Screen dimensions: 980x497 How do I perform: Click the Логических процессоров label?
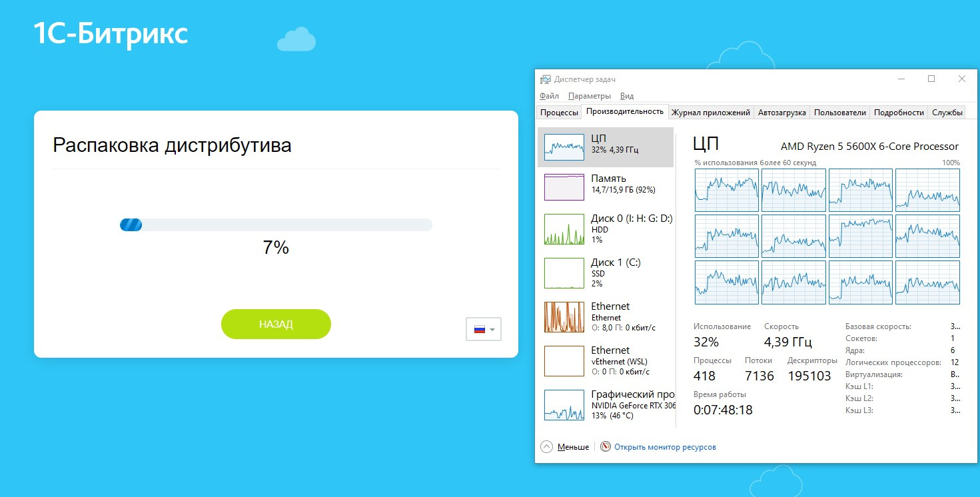pos(893,362)
